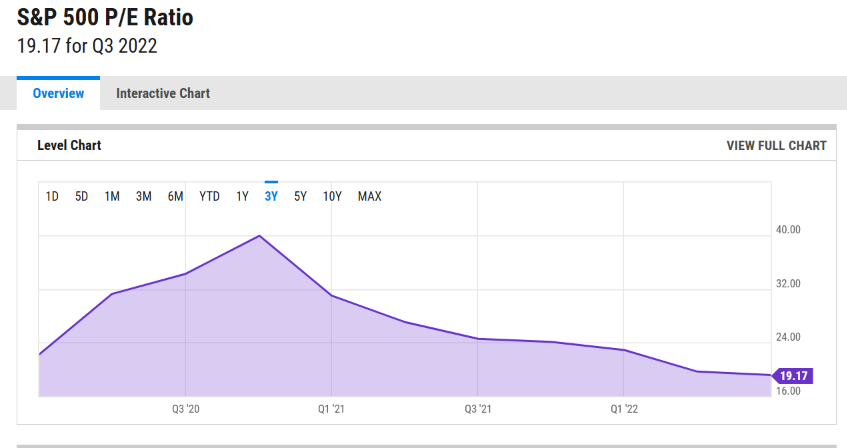Screen dimensions: 847x448
Task: Switch chart to 5Y range
Action: coord(300,196)
